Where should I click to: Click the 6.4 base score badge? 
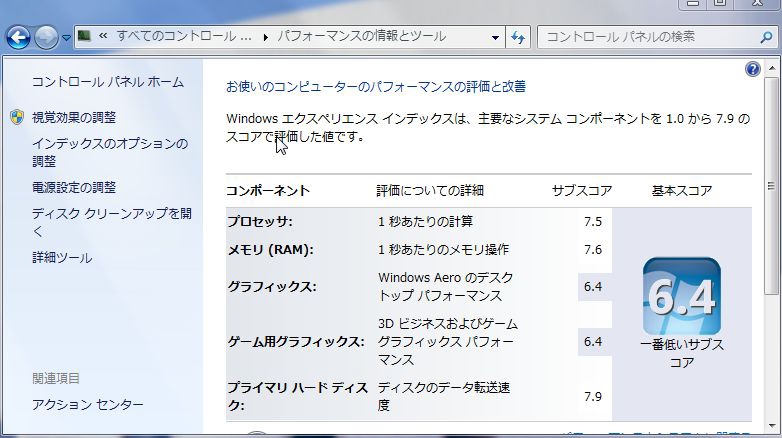click(x=681, y=296)
